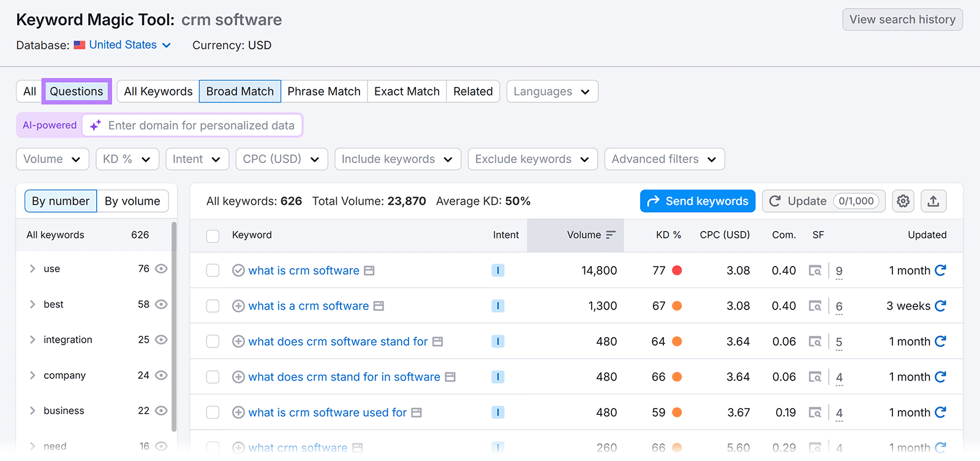Click the AI sparkle icon in domain field
The width and height of the screenshot is (980, 461).
(95, 126)
